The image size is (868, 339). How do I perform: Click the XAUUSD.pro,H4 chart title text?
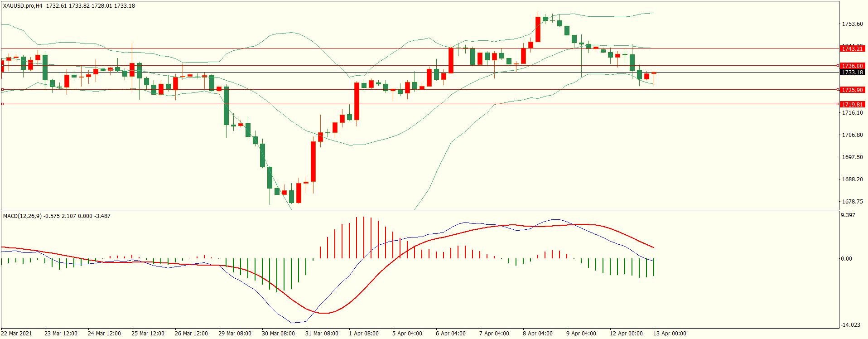point(23,6)
